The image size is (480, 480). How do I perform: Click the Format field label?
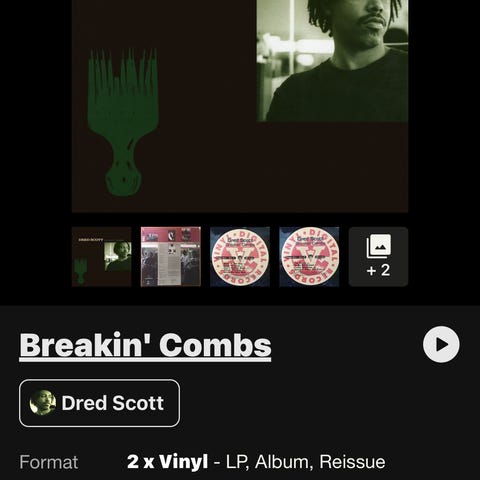[49, 462]
